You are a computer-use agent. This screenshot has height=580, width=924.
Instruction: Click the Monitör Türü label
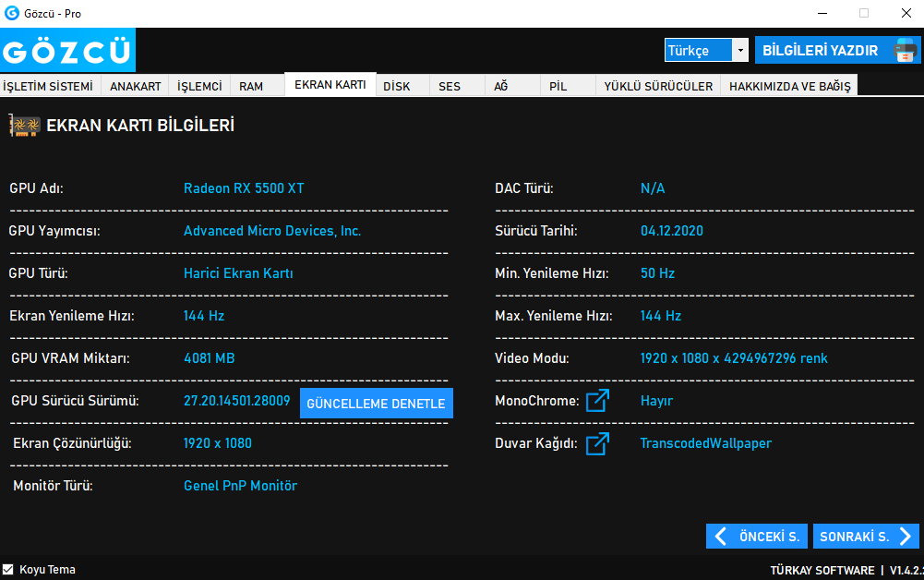[x=53, y=485]
